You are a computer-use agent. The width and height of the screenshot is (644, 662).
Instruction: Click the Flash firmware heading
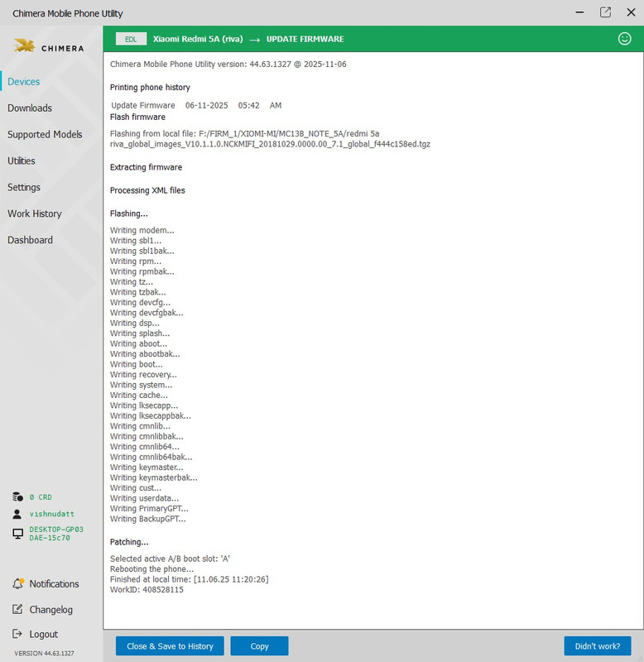137,117
